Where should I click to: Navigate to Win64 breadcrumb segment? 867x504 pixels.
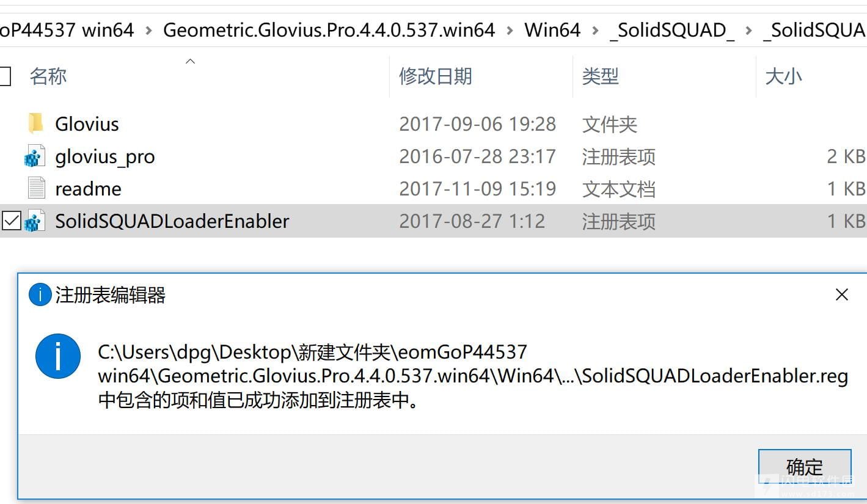coord(552,30)
